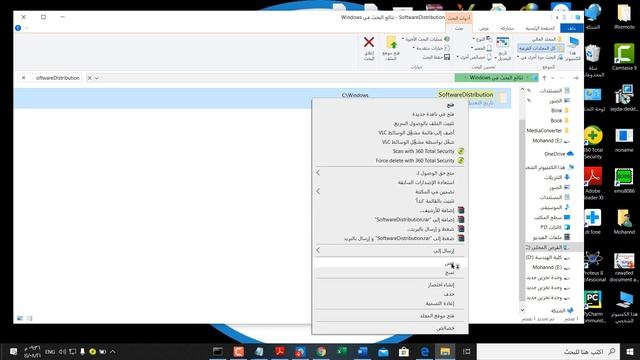Switch to مشاركة ribbon tab
Image resolution: width=640 pixels, height=360 pixels.
point(507,28)
